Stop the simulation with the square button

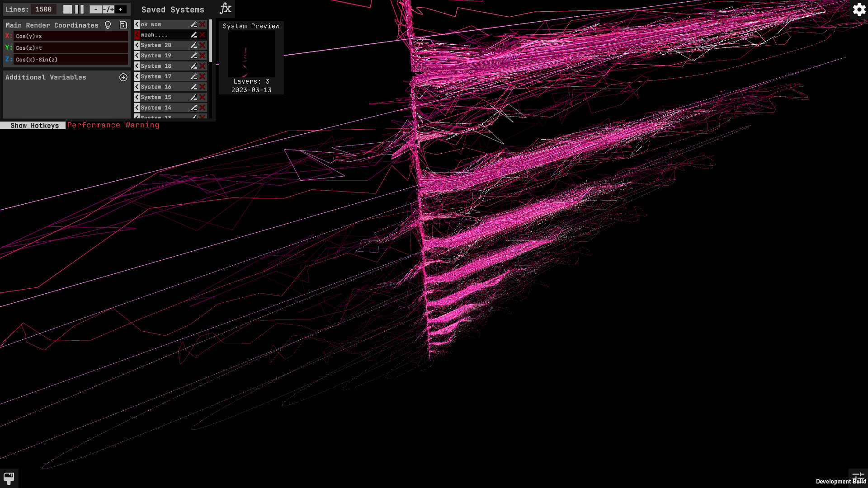click(x=67, y=9)
